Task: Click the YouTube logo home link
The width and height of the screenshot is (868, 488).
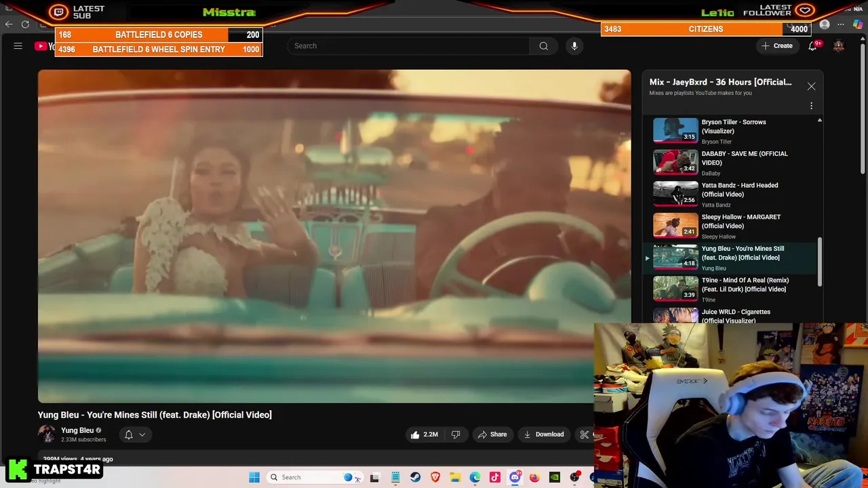Action: [45, 46]
